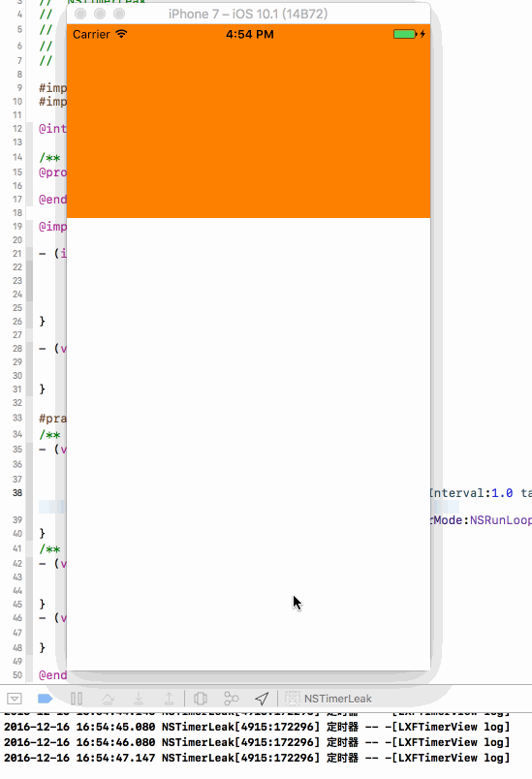Viewport: 532px width, 779px height.
Task: Click the Step Out debug icon
Action: point(169,699)
